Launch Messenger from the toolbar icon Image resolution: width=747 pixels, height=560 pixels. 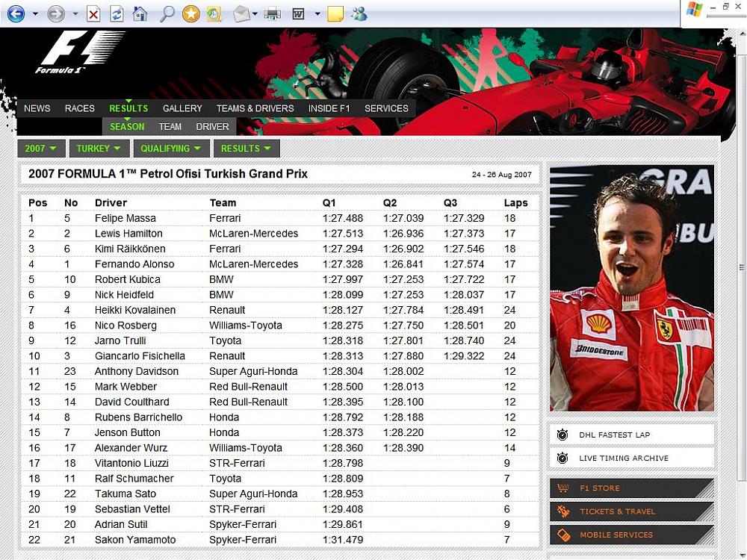point(359,13)
